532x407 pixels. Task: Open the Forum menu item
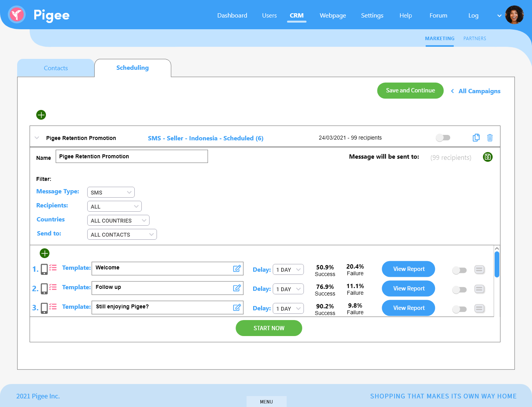click(439, 16)
